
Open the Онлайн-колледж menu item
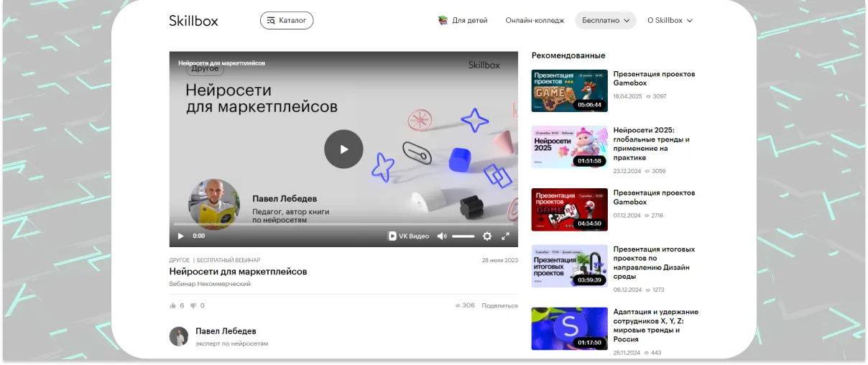535,20
